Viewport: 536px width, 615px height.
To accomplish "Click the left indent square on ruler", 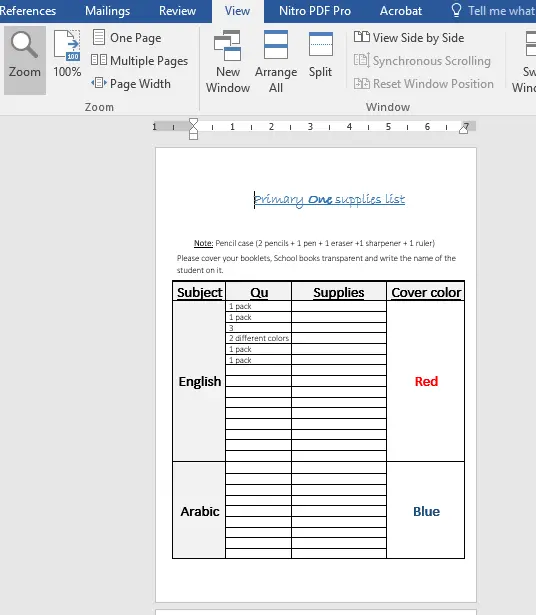I will [193, 136].
